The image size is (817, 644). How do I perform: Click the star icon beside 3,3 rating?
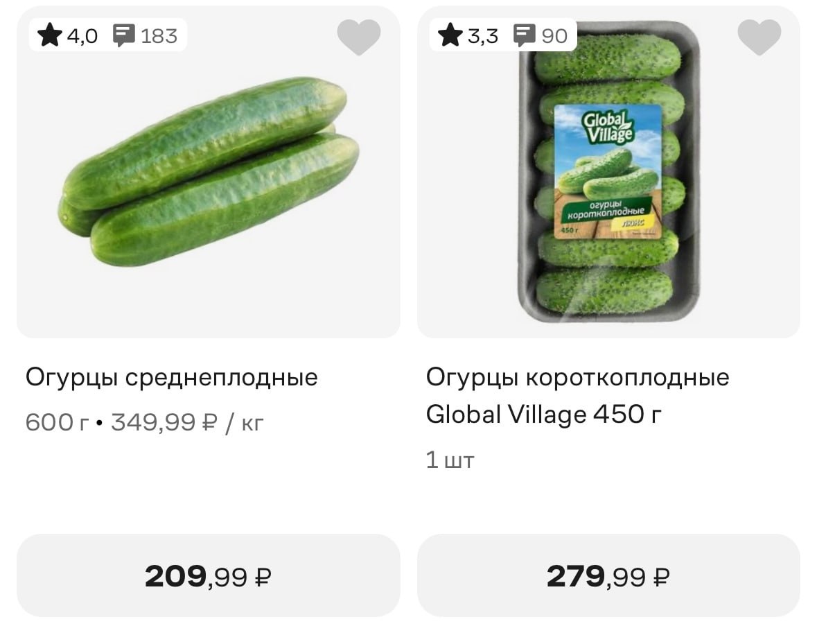450,35
